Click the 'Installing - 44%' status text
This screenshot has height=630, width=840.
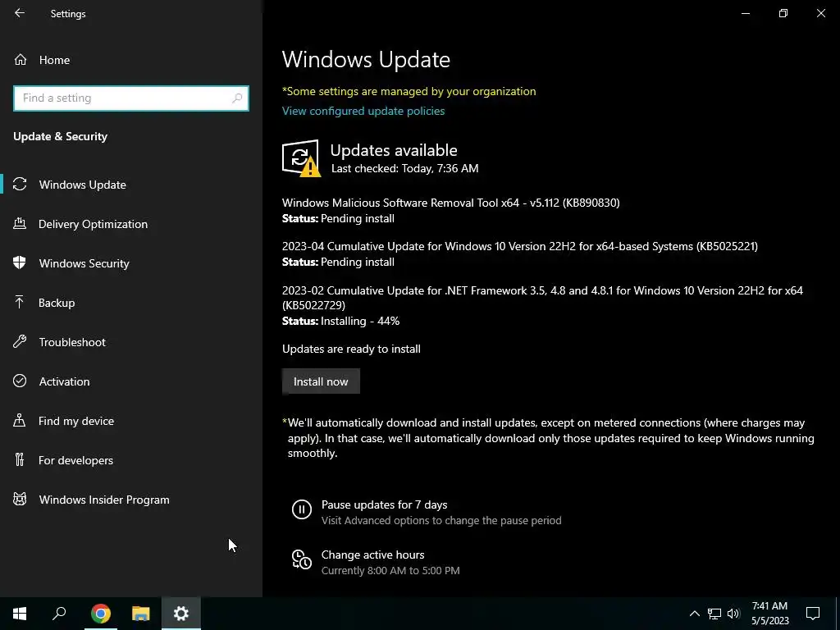[360, 321]
